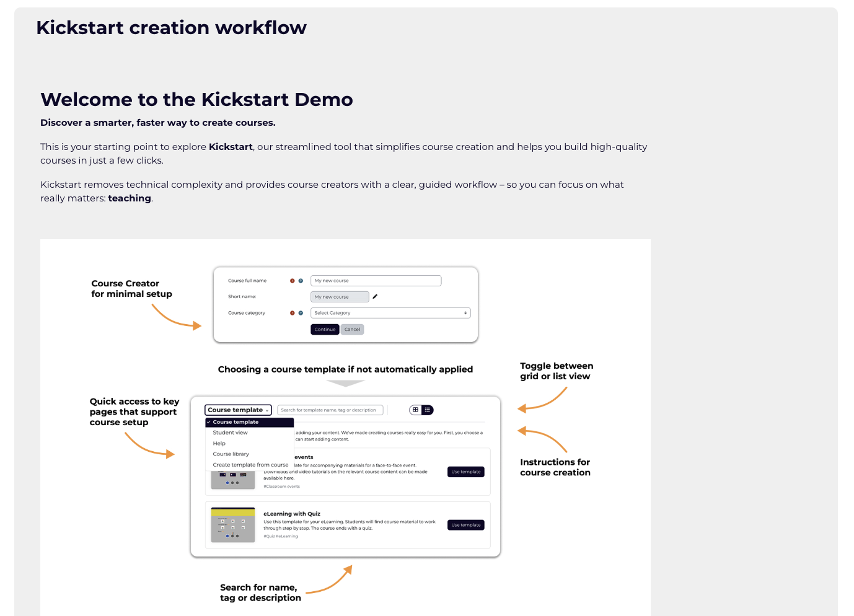Choose Course library from the dropdown menu

231,454
